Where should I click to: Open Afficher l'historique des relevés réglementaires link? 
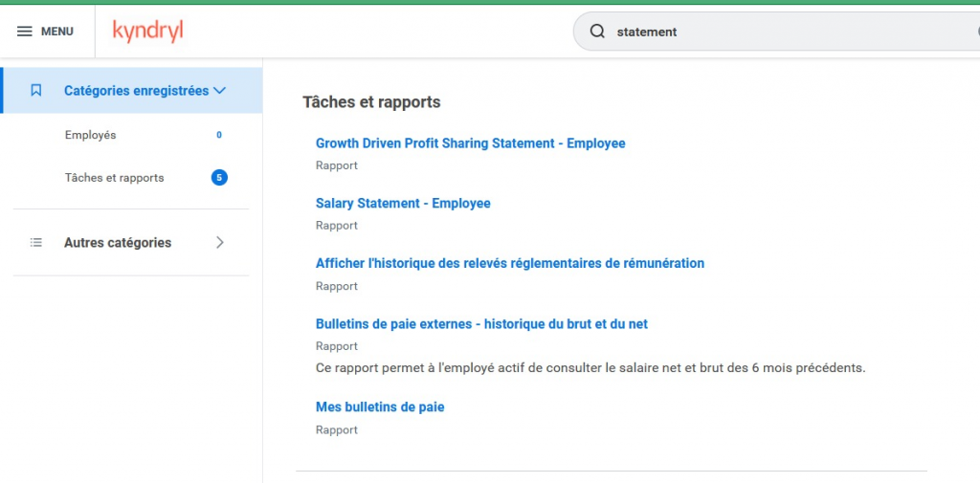click(x=510, y=263)
